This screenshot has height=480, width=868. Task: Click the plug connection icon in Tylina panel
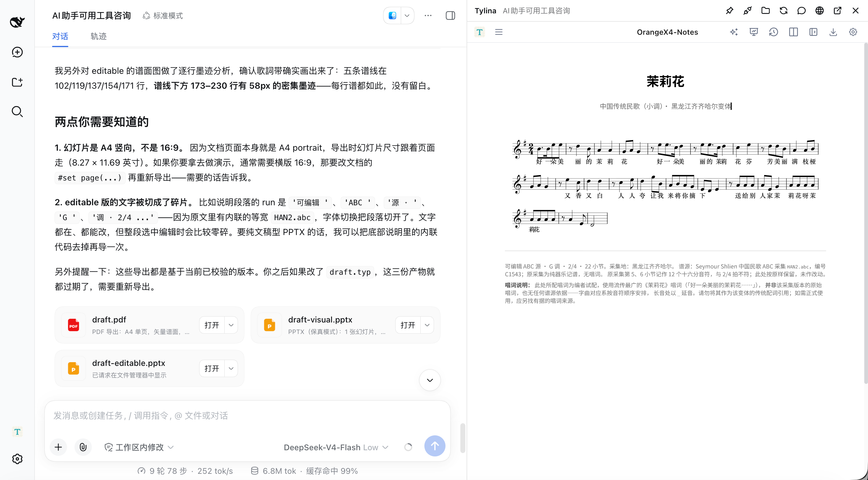tap(747, 11)
